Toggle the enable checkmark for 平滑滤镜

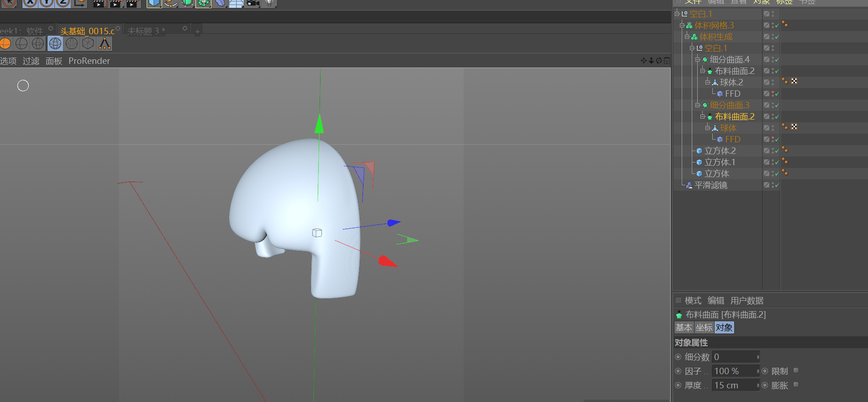(x=777, y=185)
